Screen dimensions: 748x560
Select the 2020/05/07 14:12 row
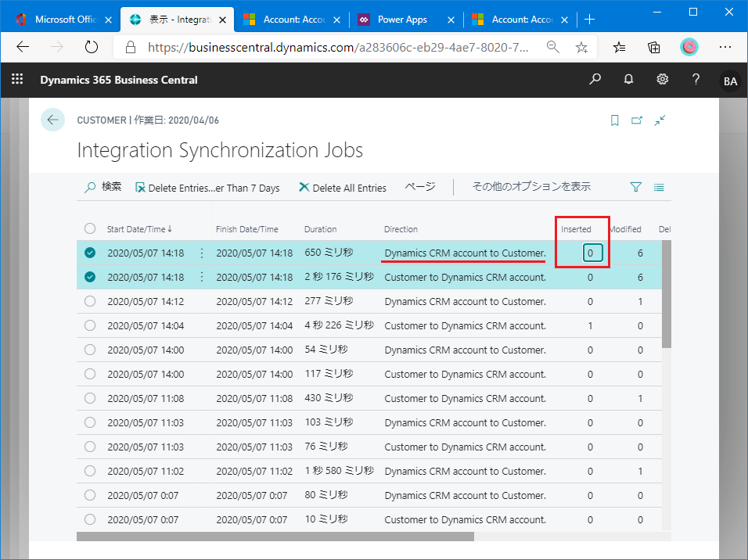(90, 301)
